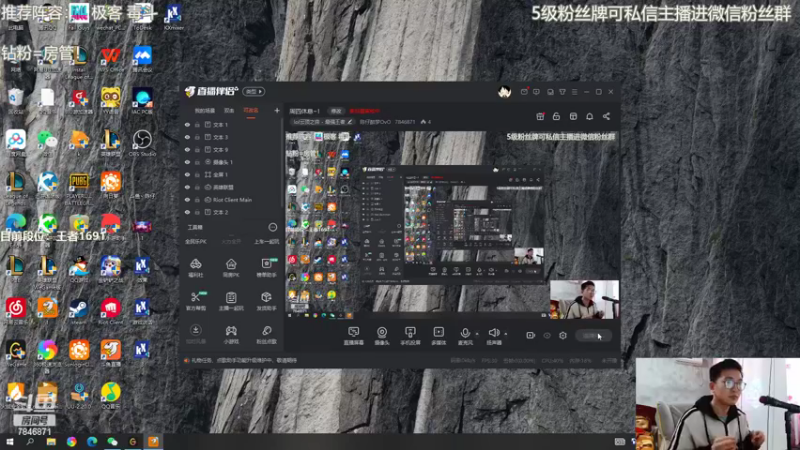Screen dimensions: 800x450
Task: Hide the 摄像头 1 camera source
Action: click(x=187, y=162)
